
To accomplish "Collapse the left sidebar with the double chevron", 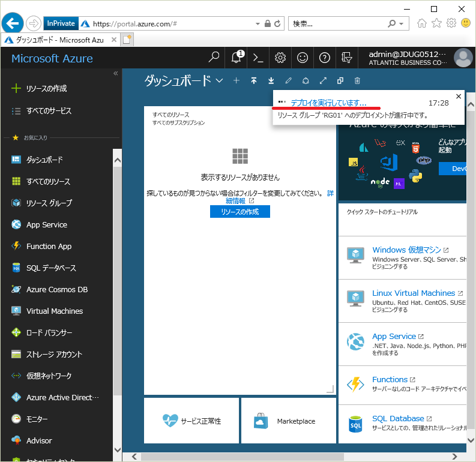I will click(116, 73).
